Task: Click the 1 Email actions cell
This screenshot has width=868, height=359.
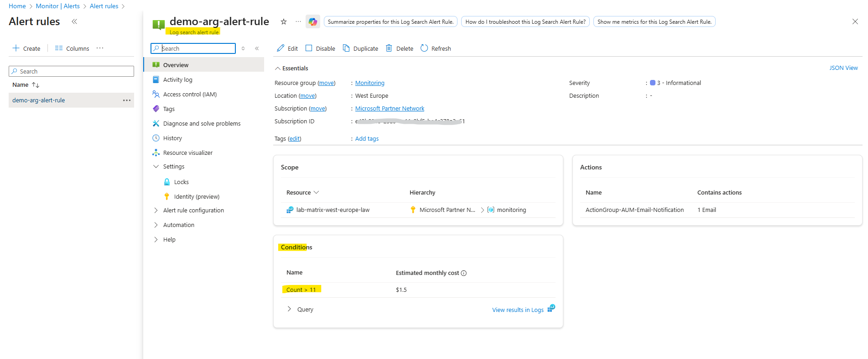Action: tap(707, 210)
